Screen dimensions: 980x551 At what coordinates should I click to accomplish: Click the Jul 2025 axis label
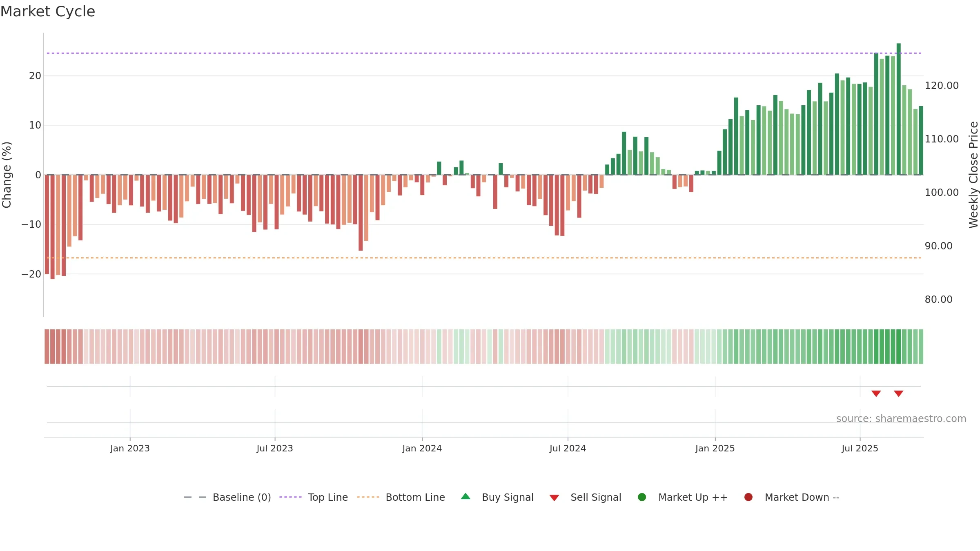[x=860, y=448]
